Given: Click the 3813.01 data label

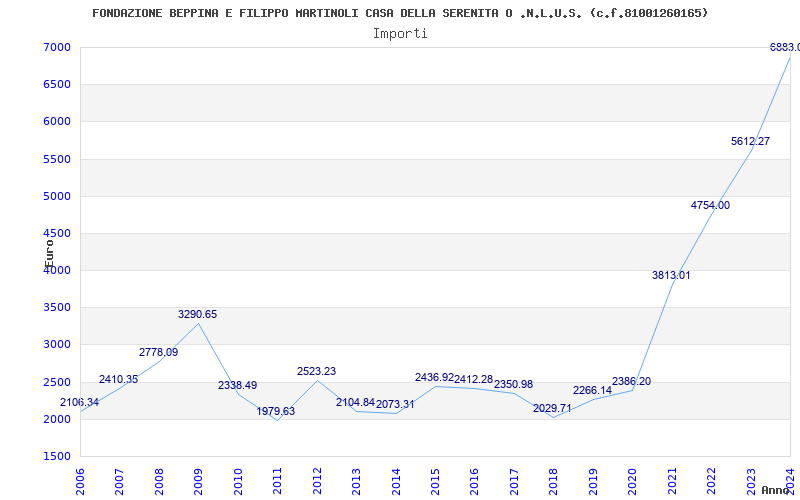Looking at the screenshot, I should click(x=671, y=275).
